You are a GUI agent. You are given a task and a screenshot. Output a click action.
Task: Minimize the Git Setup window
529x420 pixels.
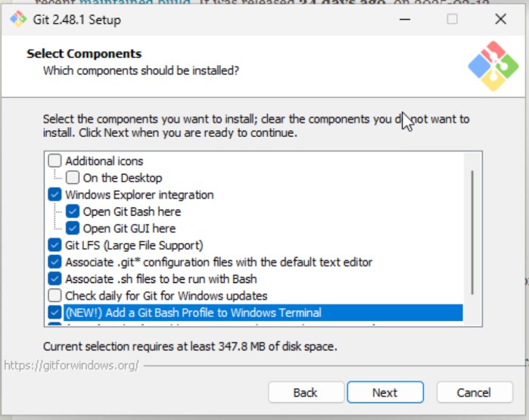point(405,19)
